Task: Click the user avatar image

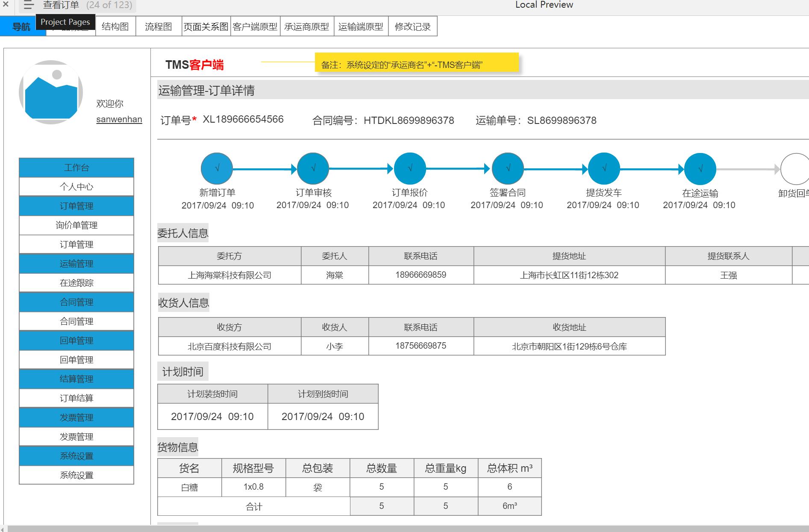Action: (51, 92)
